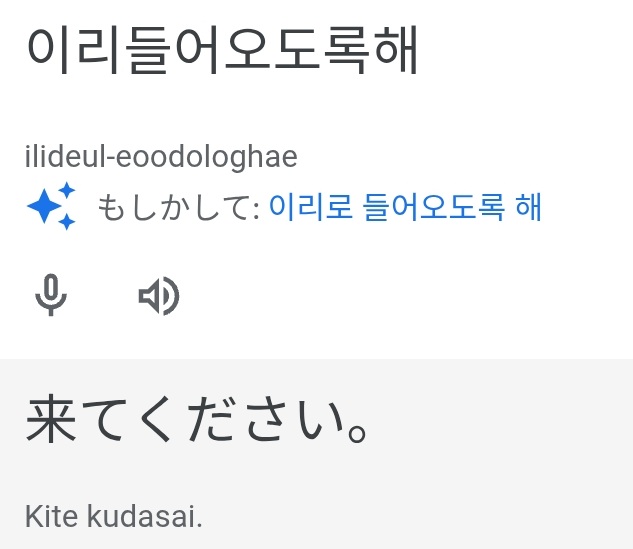Click the 도록 characters in the source text
633x549 pixels.
tap(320, 52)
